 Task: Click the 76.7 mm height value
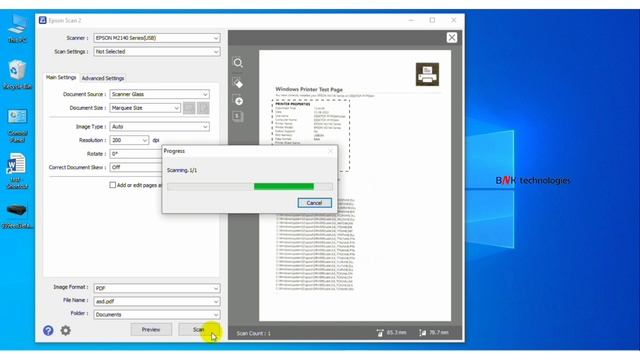pyautogui.click(x=438, y=333)
